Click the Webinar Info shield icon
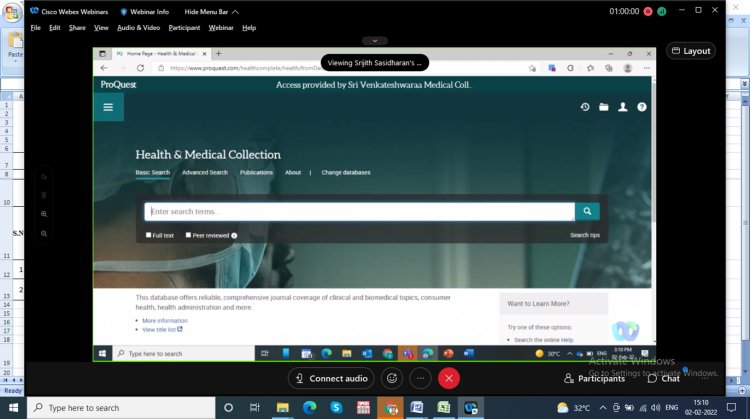Screen dimensions: 750x419 123,11
